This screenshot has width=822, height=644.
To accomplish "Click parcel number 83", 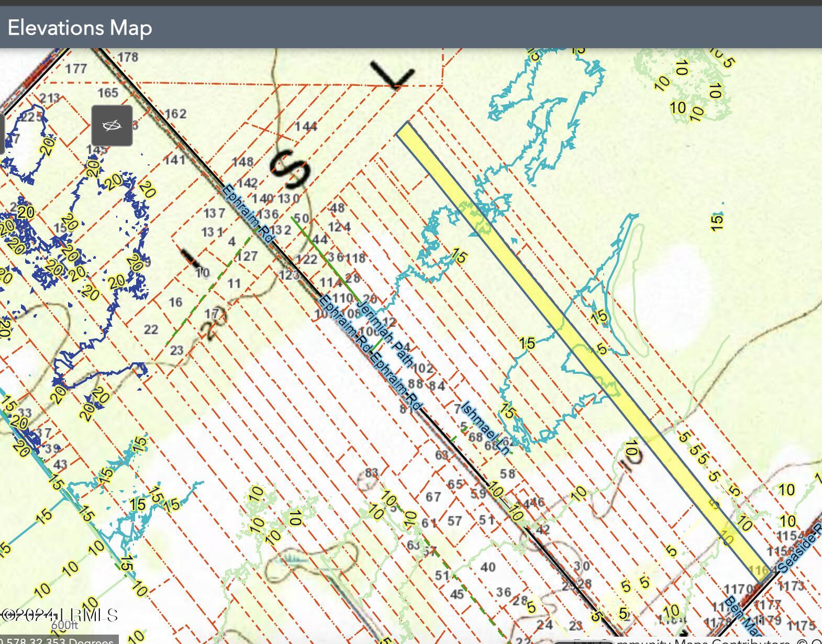I will (x=372, y=473).
